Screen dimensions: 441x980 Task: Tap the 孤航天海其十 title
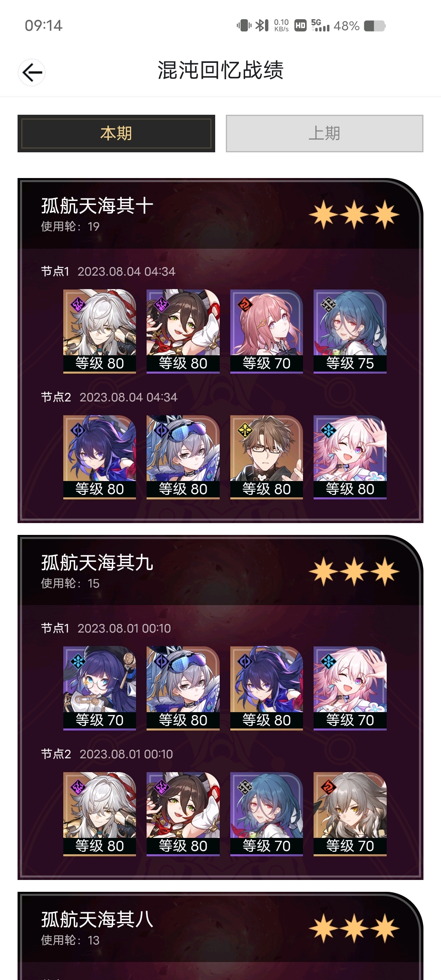[97, 206]
